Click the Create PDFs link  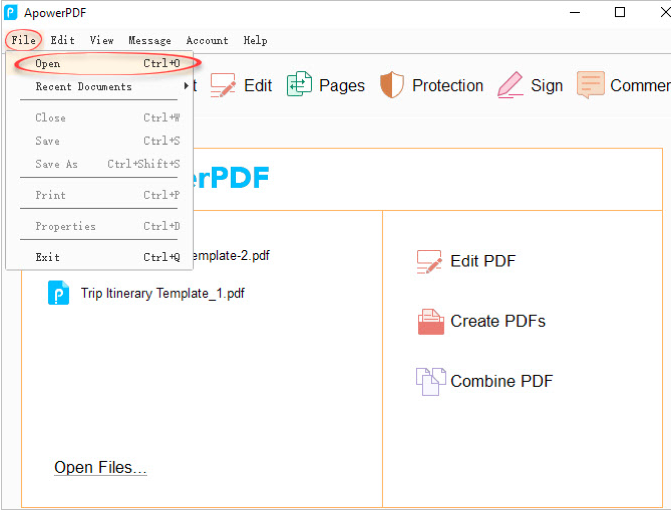click(498, 321)
